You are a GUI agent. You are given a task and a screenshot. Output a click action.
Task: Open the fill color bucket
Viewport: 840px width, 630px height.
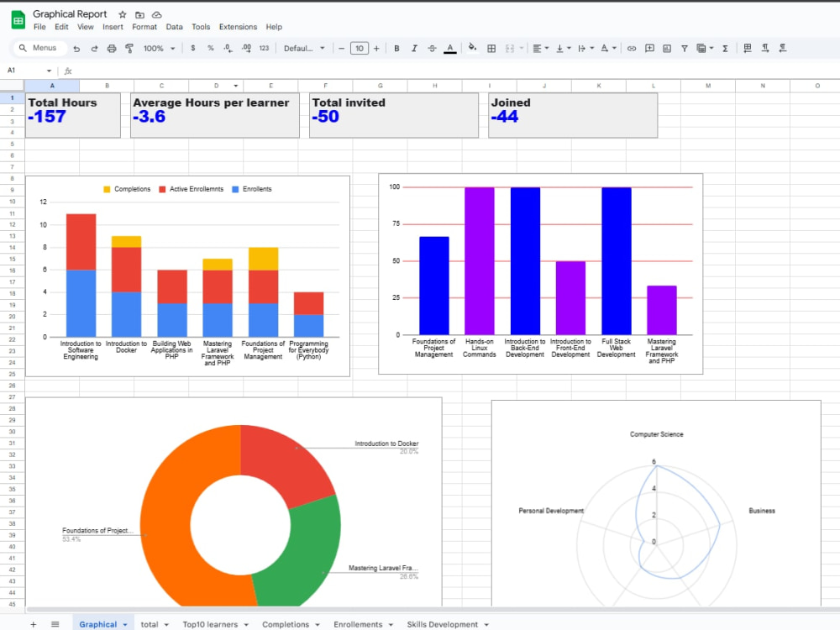[472, 48]
